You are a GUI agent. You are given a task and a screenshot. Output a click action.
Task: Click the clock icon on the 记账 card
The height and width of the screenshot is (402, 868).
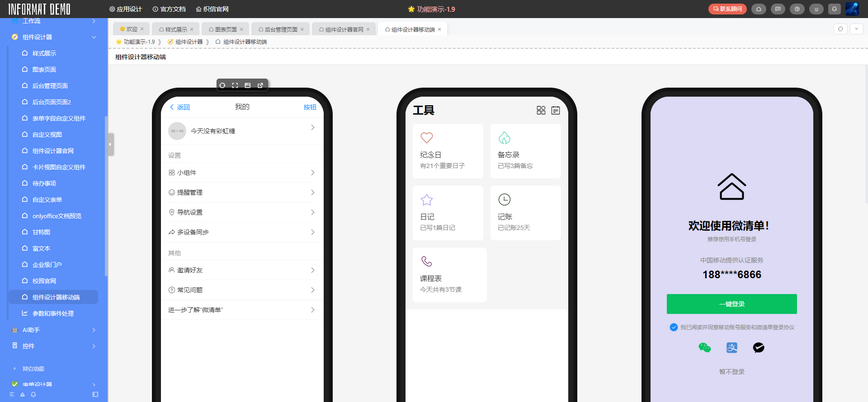click(x=505, y=200)
